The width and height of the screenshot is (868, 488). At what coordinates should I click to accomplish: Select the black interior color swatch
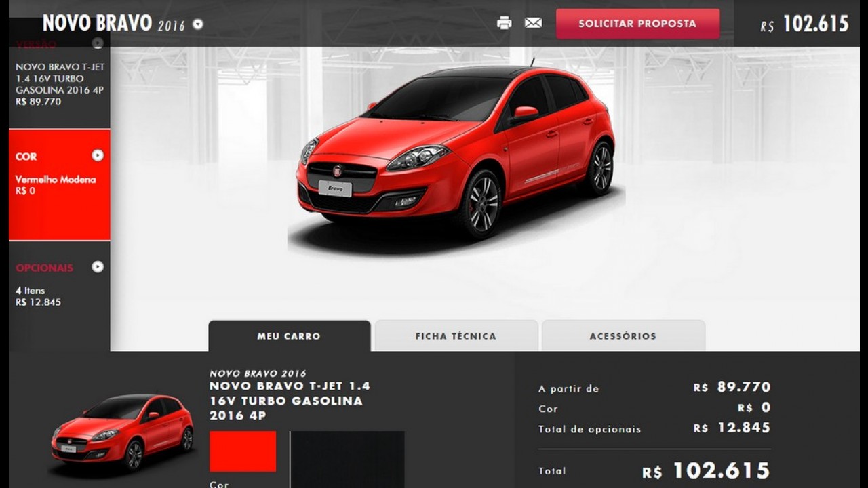[x=347, y=460]
